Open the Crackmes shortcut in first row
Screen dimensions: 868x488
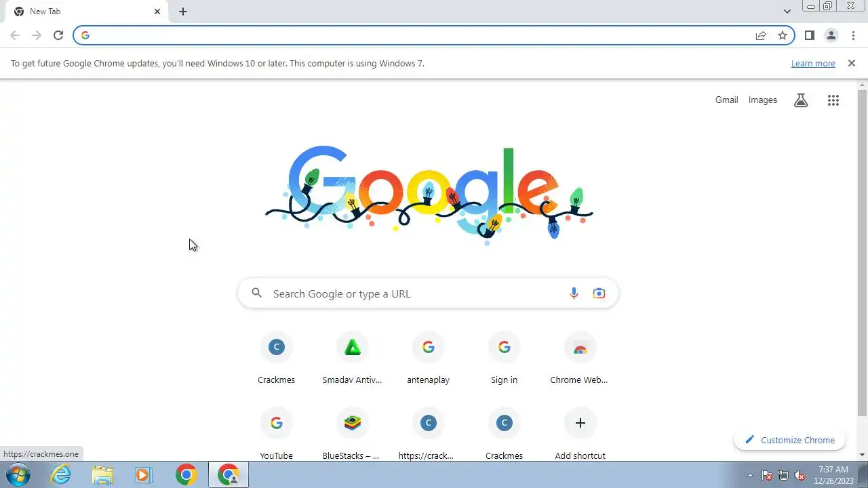click(x=276, y=359)
